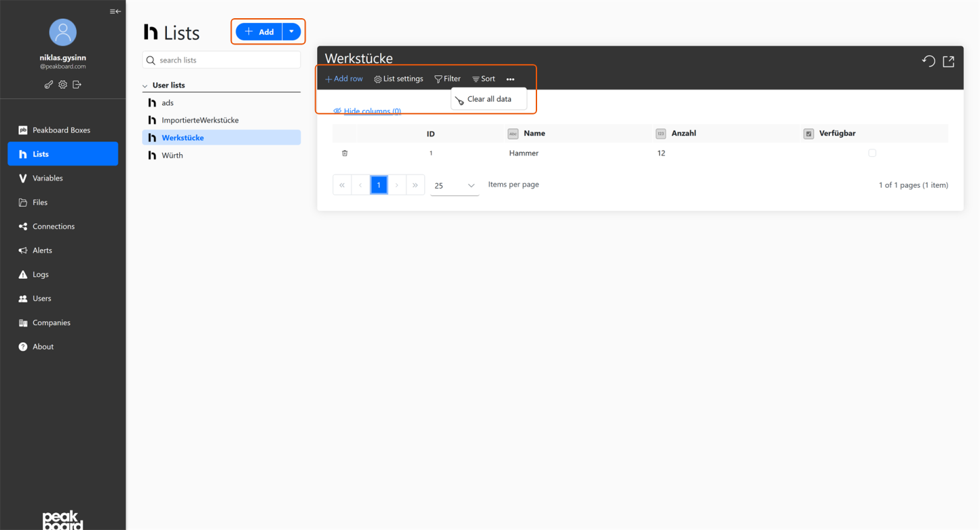The height and width of the screenshot is (530, 980).
Task: Click the Hide columns link
Action: [372, 111]
